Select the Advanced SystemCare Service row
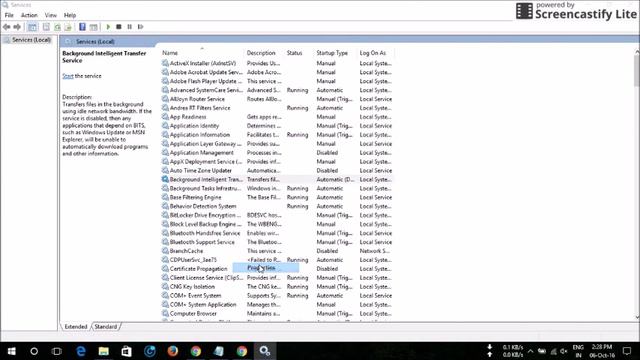This screenshot has width=640, height=360. pyautogui.click(x=277, y=90)
